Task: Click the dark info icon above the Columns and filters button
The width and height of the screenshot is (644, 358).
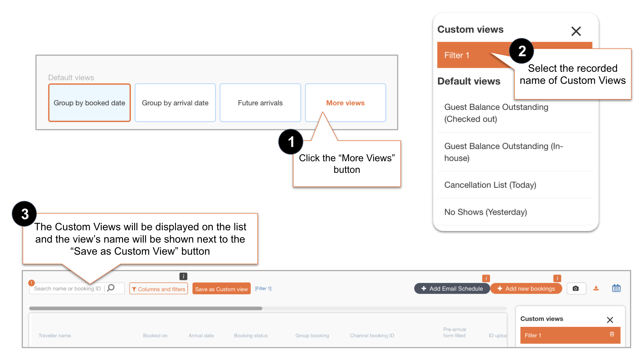Action: click(183, 276)
